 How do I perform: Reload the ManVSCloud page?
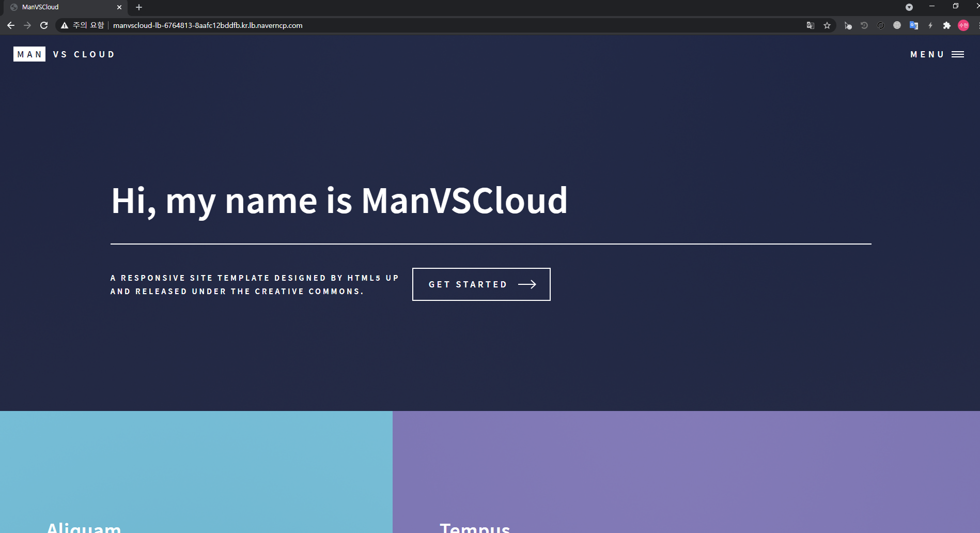[44, 25]
